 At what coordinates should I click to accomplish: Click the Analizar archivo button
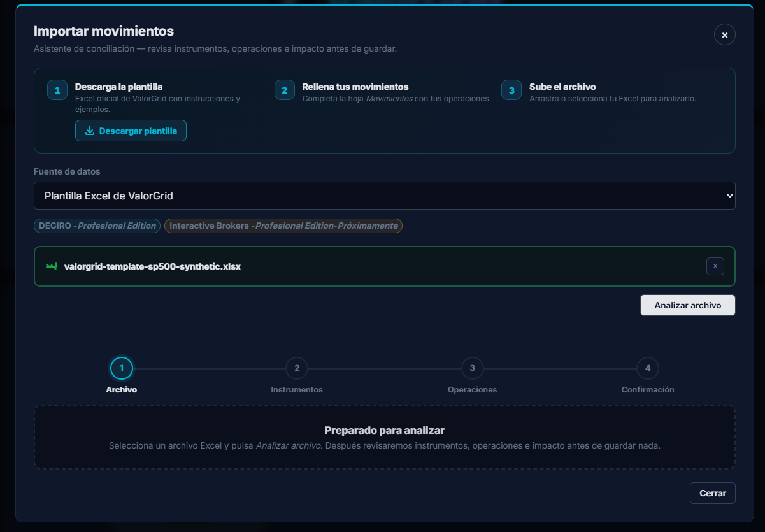tap(688, 305)
